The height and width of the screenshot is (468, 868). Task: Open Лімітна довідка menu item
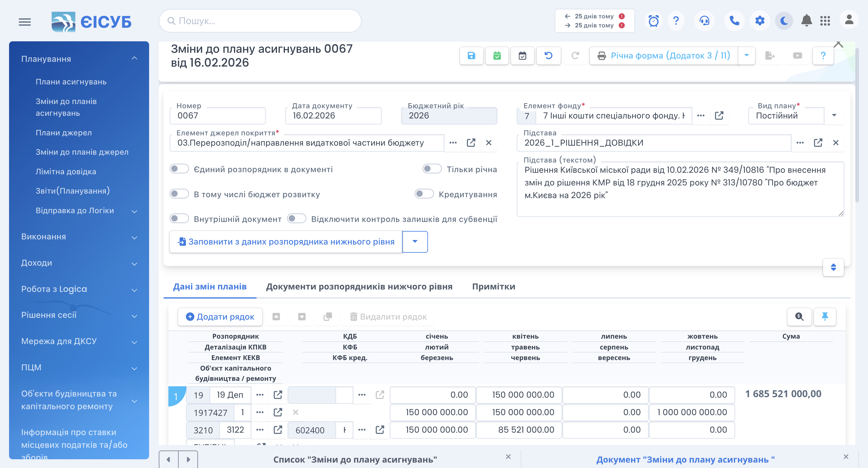click(x=66, y=172)
